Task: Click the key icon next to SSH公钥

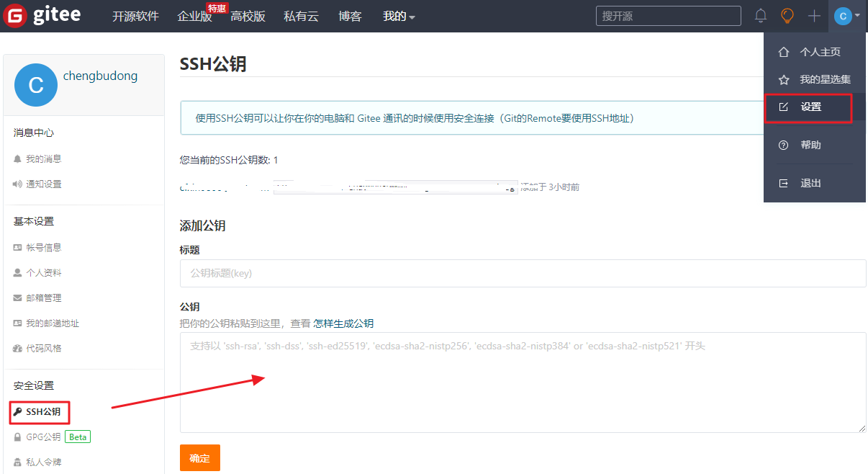Action: click(x=18, y=412)
